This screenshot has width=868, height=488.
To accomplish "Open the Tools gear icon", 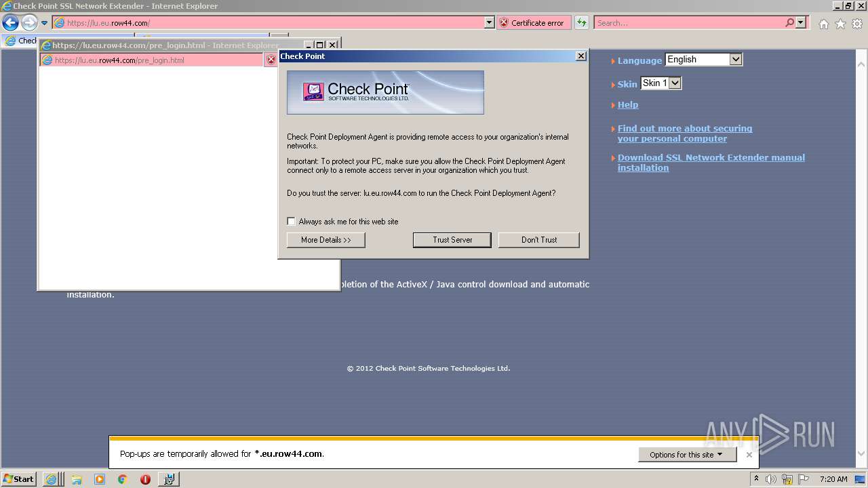I will [x=857, y=24].
